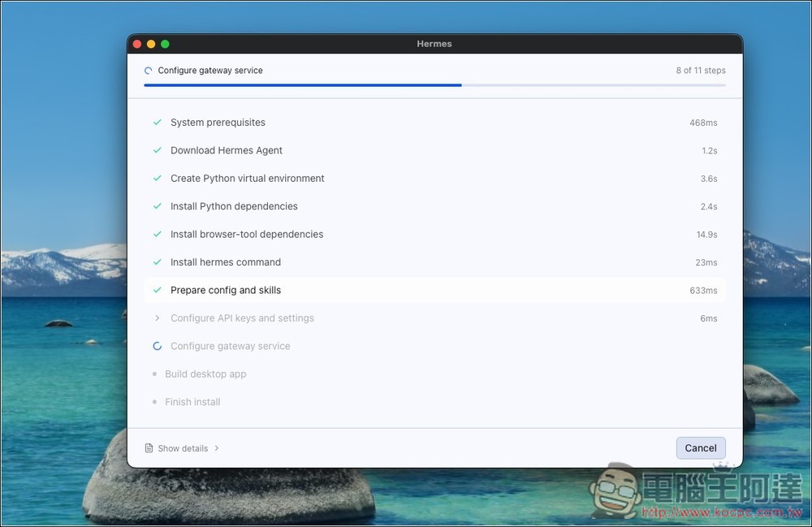The width and height of the screenshot is (812, 527).
Task: Click the 2.4s duration value
Action: 709,206
